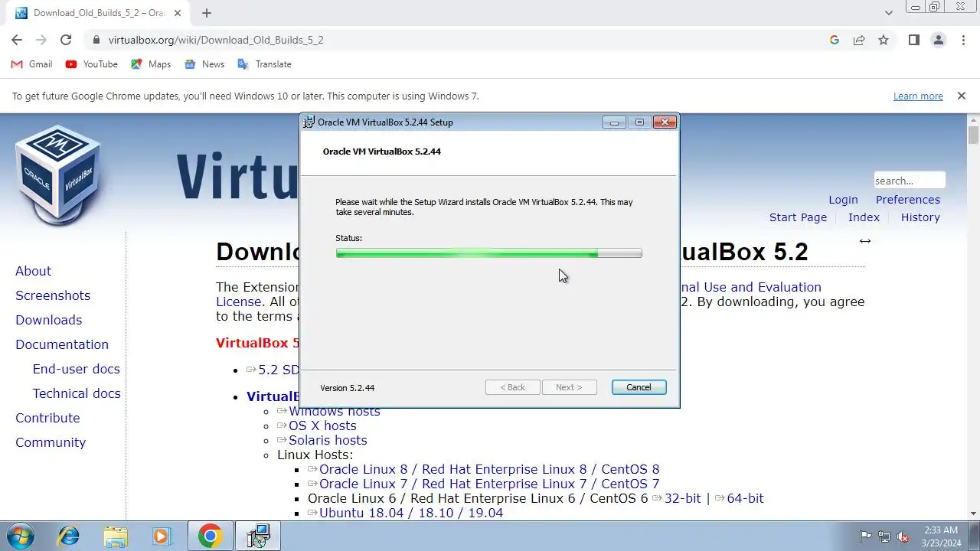This screenshot has width=980, height=551.
Task: Click the Chrome back arrow
Action: 17,40
